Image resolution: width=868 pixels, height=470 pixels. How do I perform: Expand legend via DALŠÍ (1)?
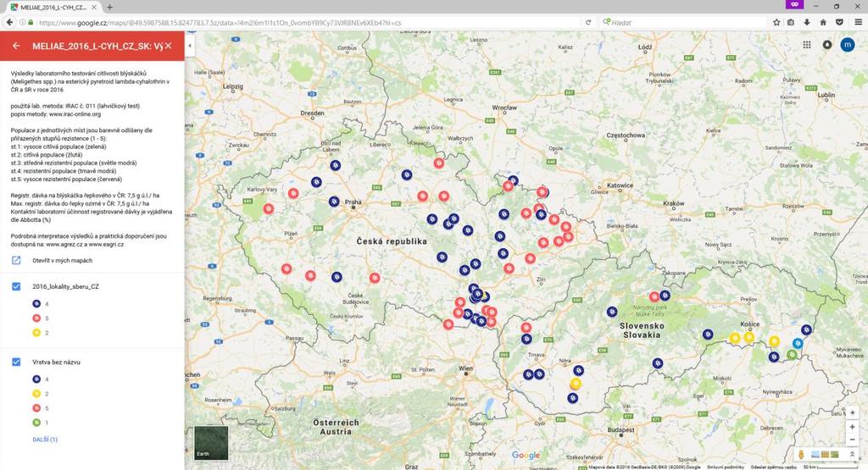click(x=45, y=440)
